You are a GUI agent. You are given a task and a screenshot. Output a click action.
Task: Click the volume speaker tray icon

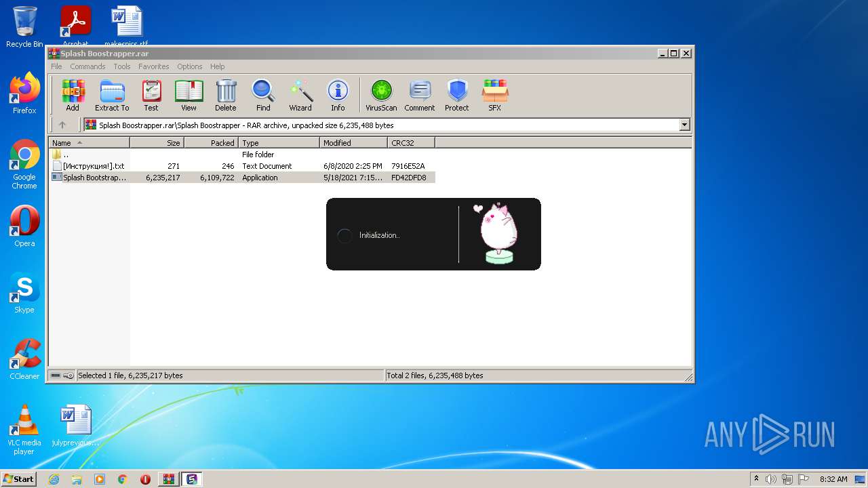(771, 479)
